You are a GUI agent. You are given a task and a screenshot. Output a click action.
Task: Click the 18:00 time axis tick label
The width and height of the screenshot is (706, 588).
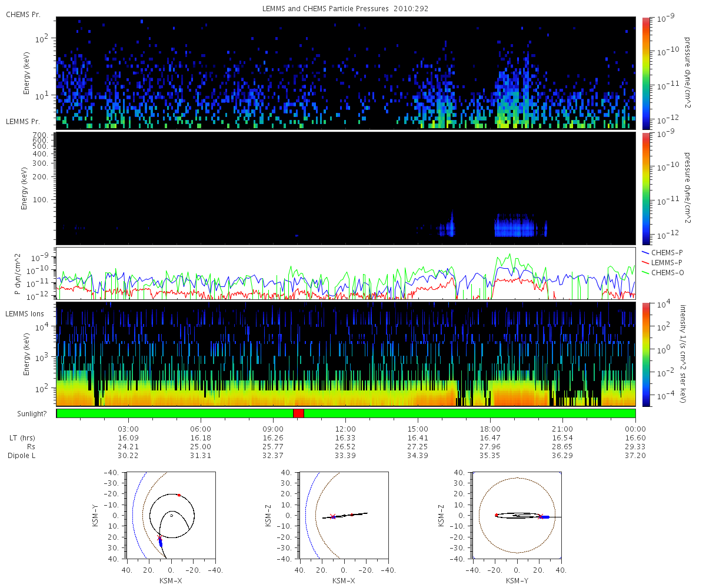coord(490,429)
